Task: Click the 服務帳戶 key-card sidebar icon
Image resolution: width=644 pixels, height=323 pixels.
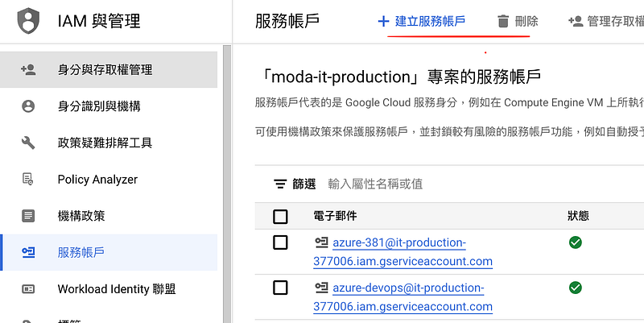Action: [28, 252]
